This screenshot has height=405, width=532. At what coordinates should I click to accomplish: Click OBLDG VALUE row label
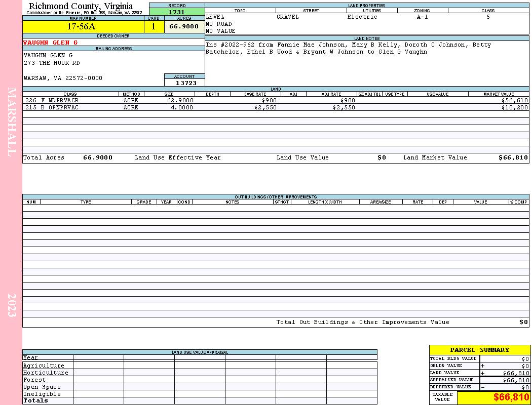point(446,366)
